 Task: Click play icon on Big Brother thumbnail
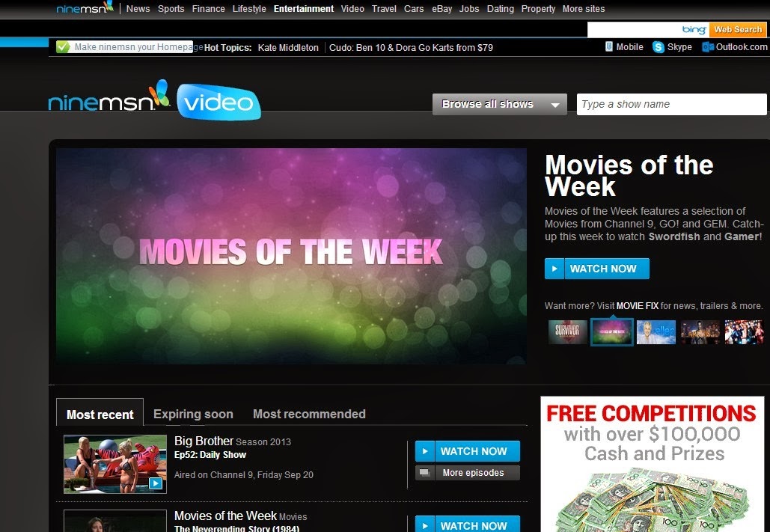pos(155,483)
